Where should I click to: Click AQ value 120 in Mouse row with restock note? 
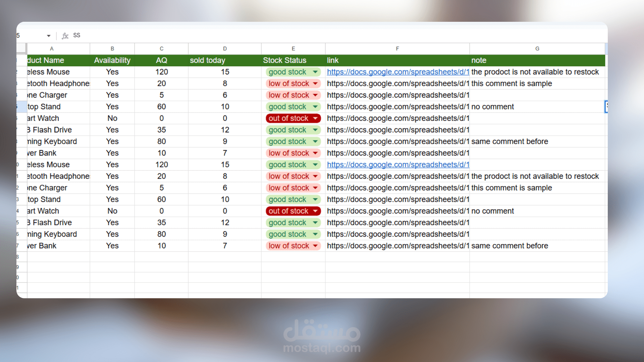(x=162, y=72)
